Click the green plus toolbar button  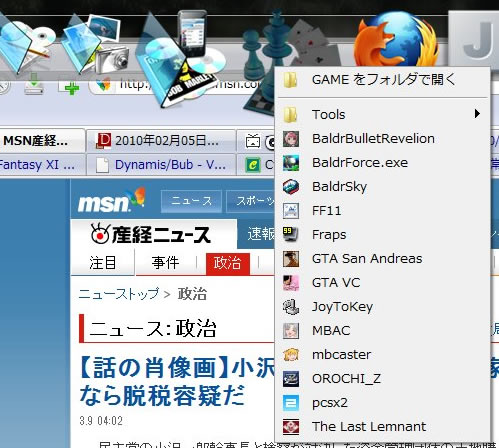(71, 87)
